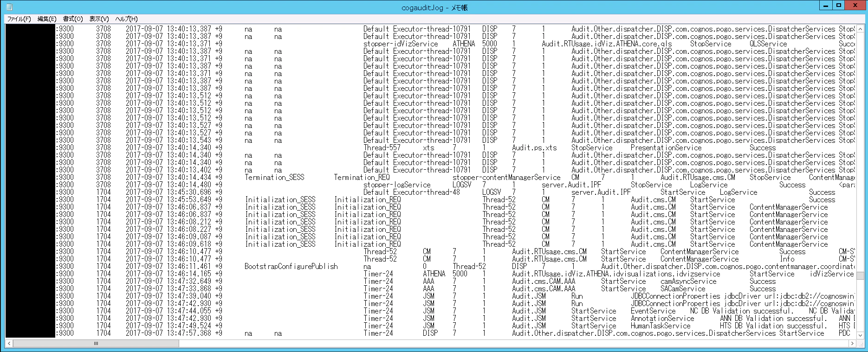
Task: Click the timestamp "13:47:57.368"
Action: 189,333
